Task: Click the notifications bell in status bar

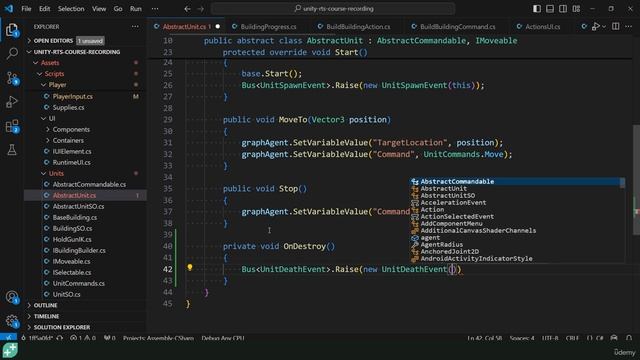Action: (x=629, y=338)
